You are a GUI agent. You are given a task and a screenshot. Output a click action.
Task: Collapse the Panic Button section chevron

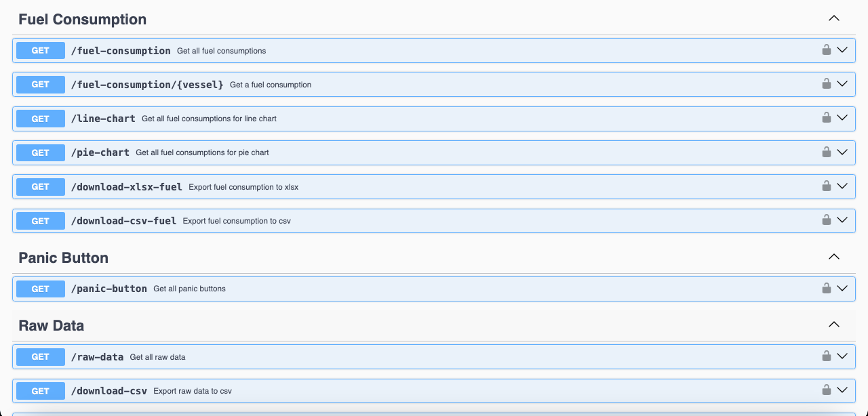[x=834, y=257]
